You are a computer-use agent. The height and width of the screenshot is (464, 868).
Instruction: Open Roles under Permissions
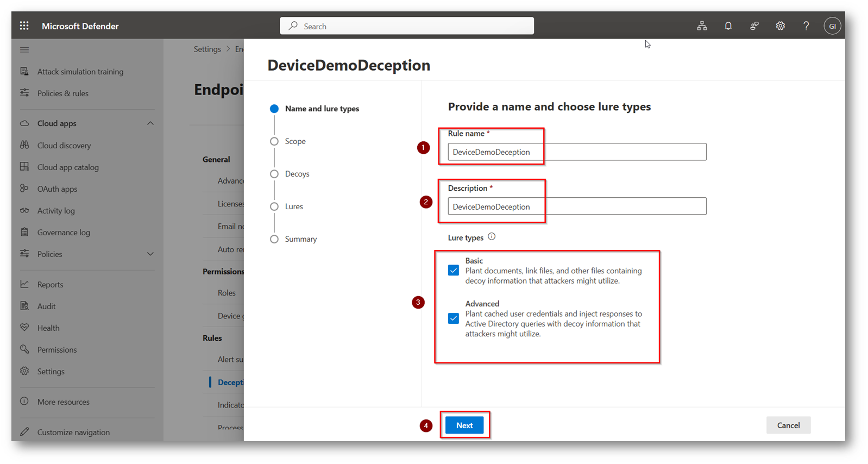(x=227, y=292)
